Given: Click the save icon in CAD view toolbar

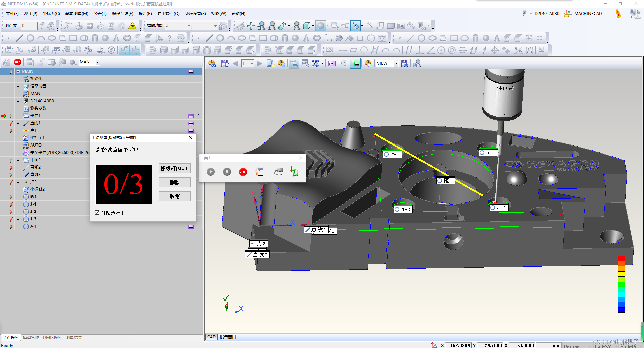Looking at the screenshot, I should tap(225, 63).
